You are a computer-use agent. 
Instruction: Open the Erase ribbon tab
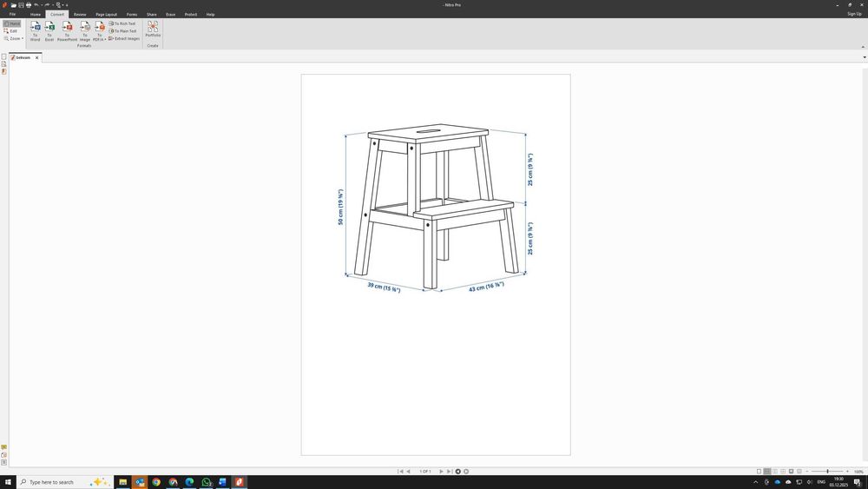click(170, 15)
